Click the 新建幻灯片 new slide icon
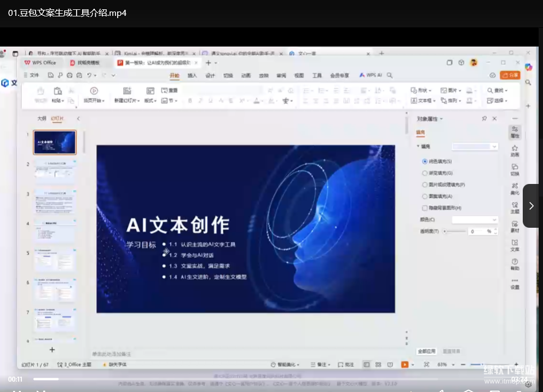The image size is (543, 392). [127, 91]
